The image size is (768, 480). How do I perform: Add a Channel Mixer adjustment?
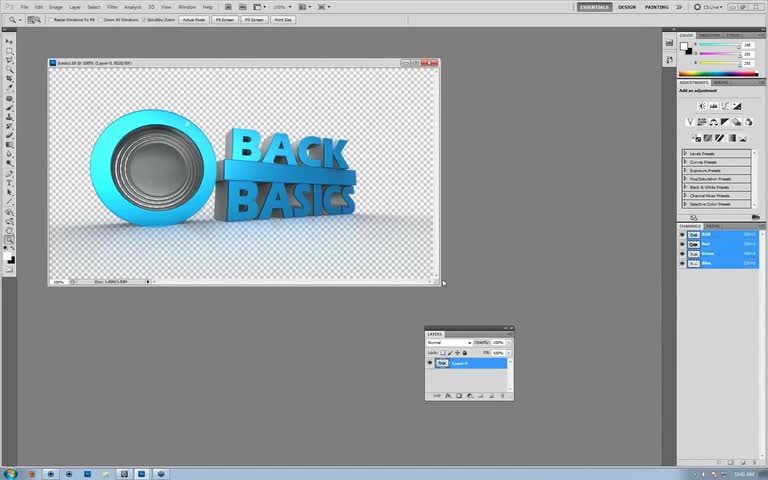[x=748, y=121]
